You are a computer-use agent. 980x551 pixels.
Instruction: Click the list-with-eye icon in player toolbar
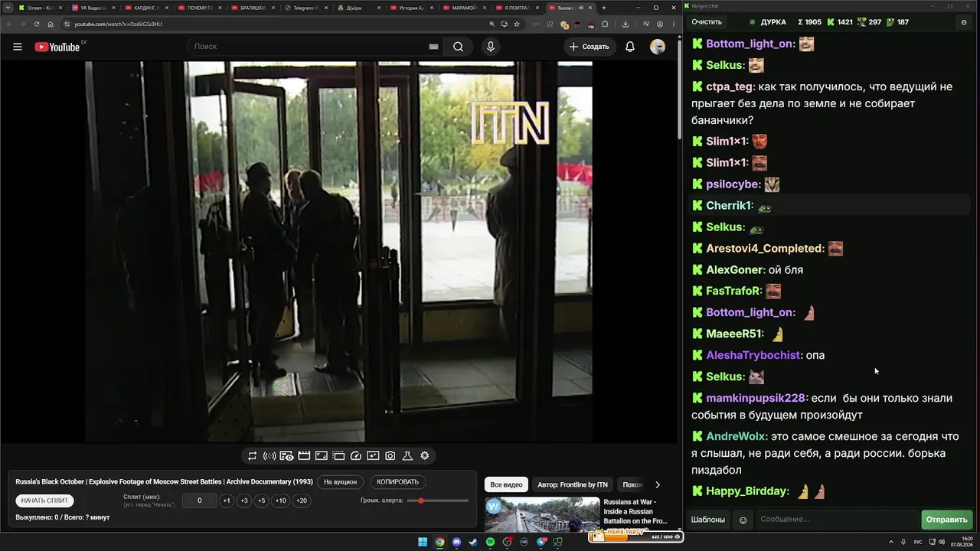[286, 456]
